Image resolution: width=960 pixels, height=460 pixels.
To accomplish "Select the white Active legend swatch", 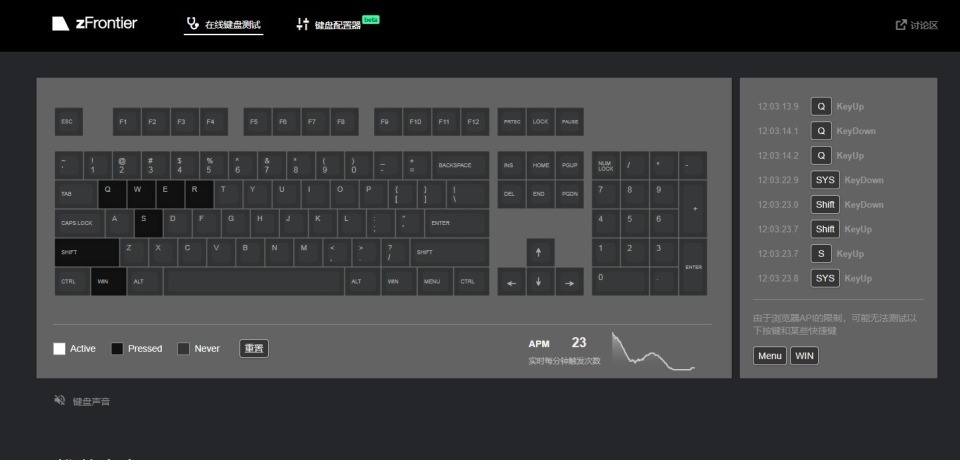I will (59, 349).
